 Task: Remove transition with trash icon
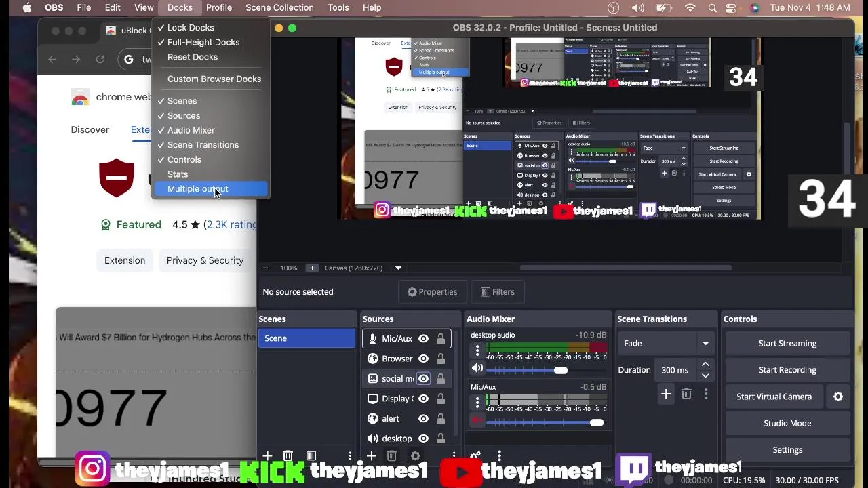pos(686,394)
